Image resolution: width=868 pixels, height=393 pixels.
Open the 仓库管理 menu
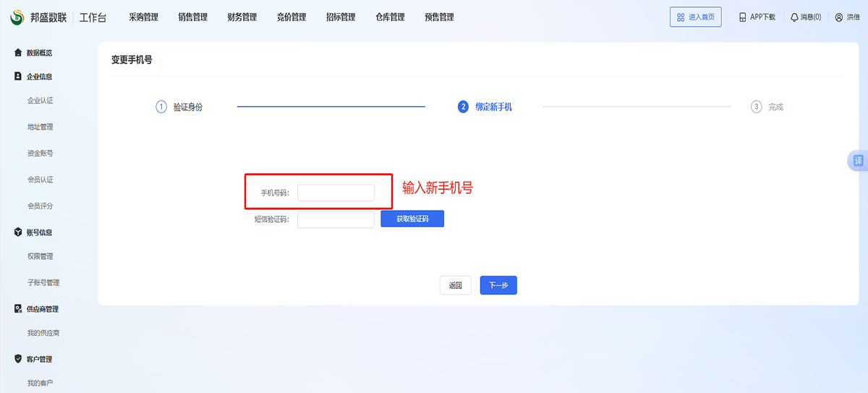390,17
